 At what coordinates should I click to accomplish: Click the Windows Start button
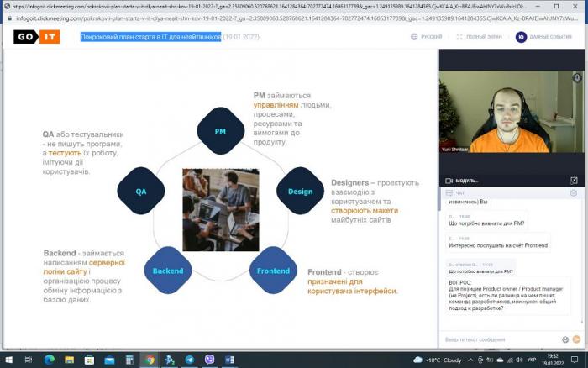click(x=9, y=360)
